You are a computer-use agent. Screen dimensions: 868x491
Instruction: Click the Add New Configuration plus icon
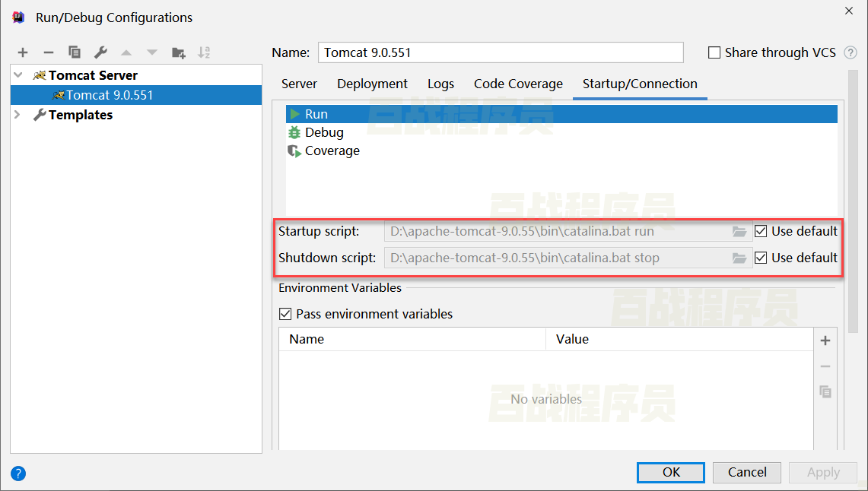23,52
